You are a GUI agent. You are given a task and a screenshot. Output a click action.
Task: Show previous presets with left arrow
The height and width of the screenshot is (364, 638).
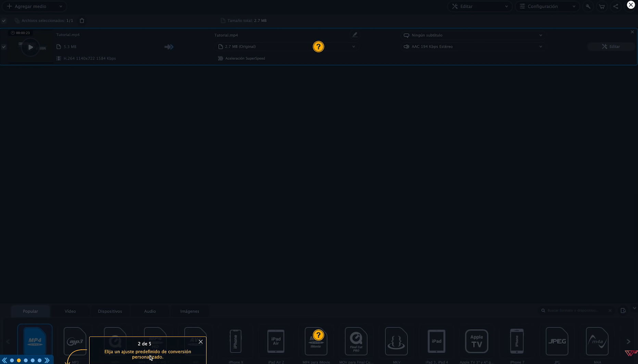(x=8, y=341)
